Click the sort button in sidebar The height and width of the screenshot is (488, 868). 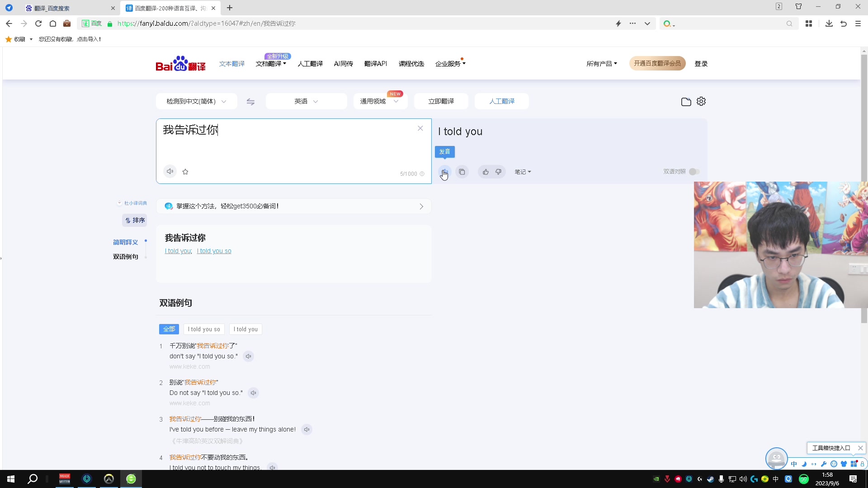tap(135, 221)
